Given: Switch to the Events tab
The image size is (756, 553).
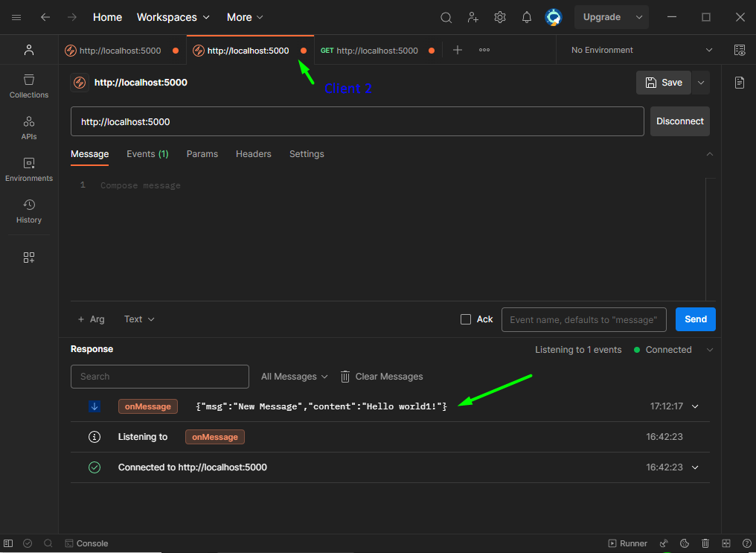Looking at the screenshot, I should [147, 154].
